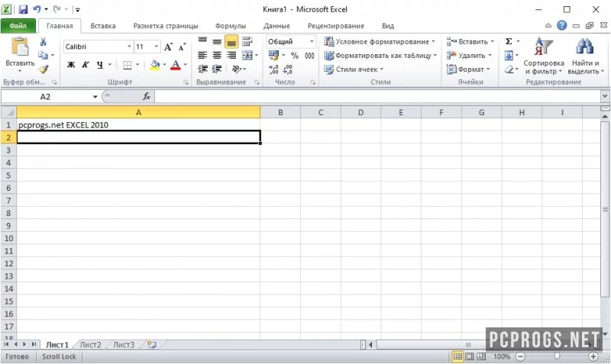Activate the Format Painter brush
611x364 pixels.
[x=44, y=69]
